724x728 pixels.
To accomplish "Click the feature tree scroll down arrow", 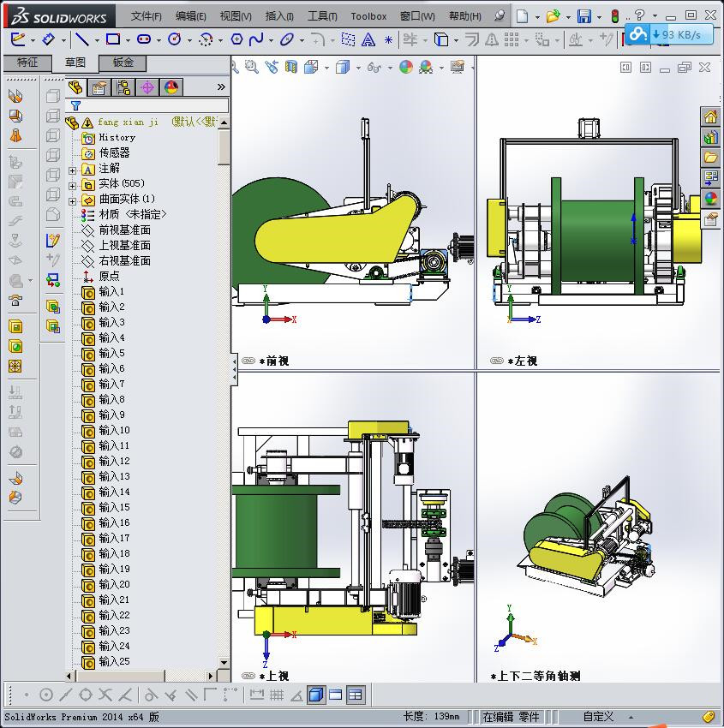I will coord(224,663).
